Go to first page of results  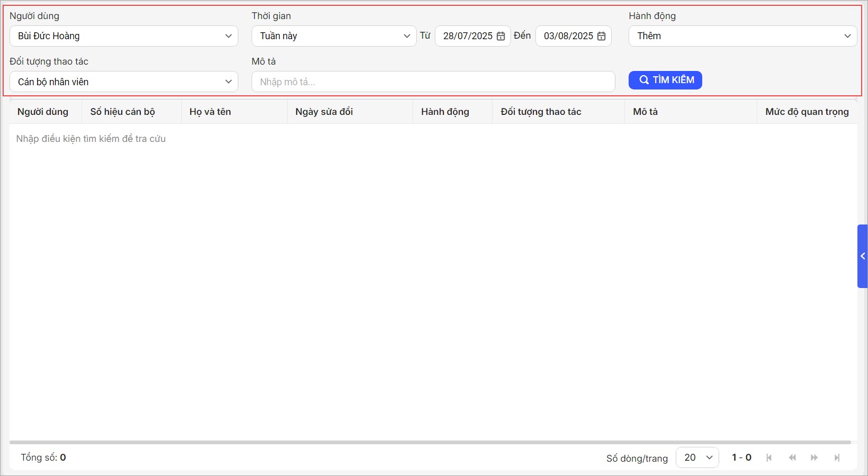[x=769, y=457]
